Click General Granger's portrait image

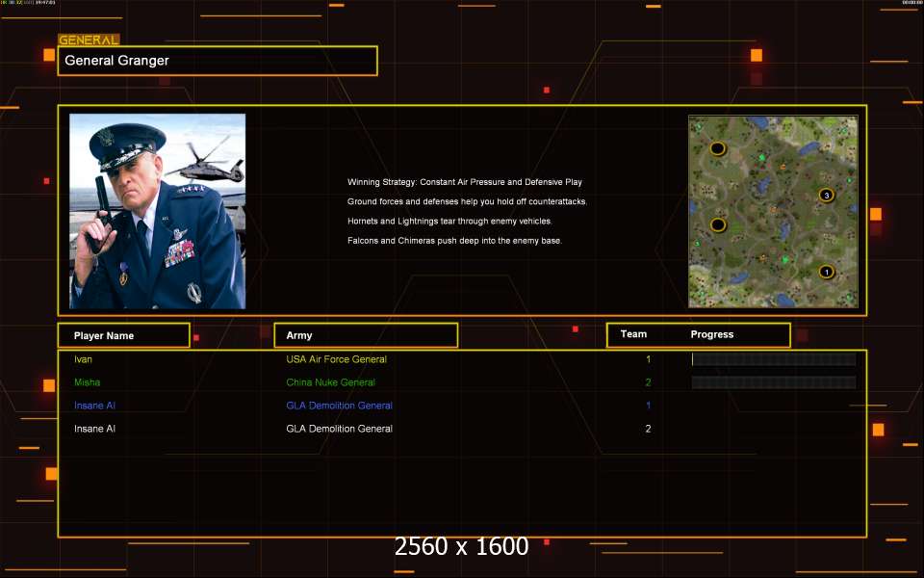tap(157, 211)
